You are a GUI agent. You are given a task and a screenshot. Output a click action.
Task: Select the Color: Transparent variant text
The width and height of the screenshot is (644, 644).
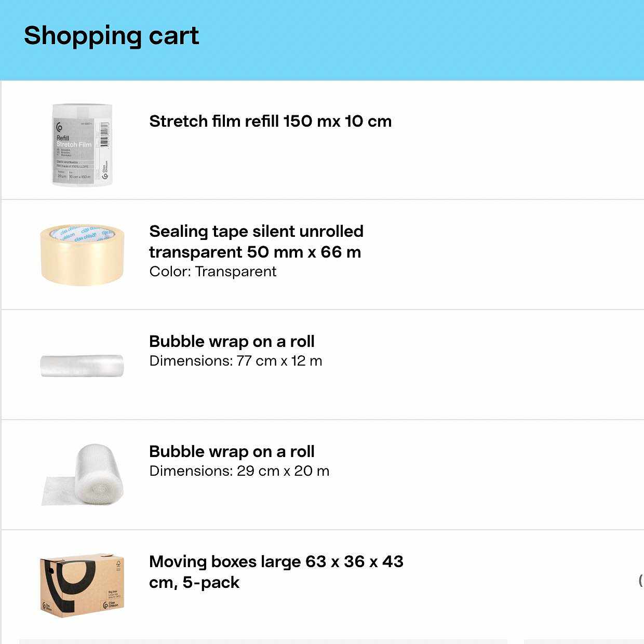coord(212,272)
